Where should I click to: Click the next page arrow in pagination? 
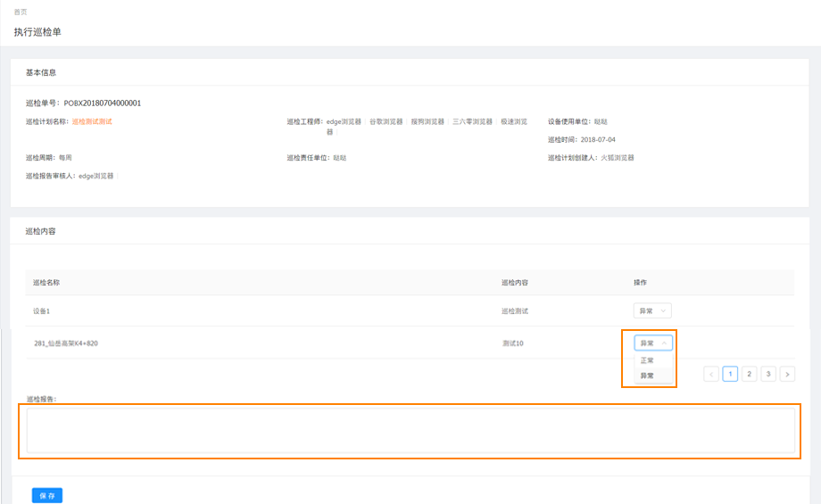click(x=787, y=374)
